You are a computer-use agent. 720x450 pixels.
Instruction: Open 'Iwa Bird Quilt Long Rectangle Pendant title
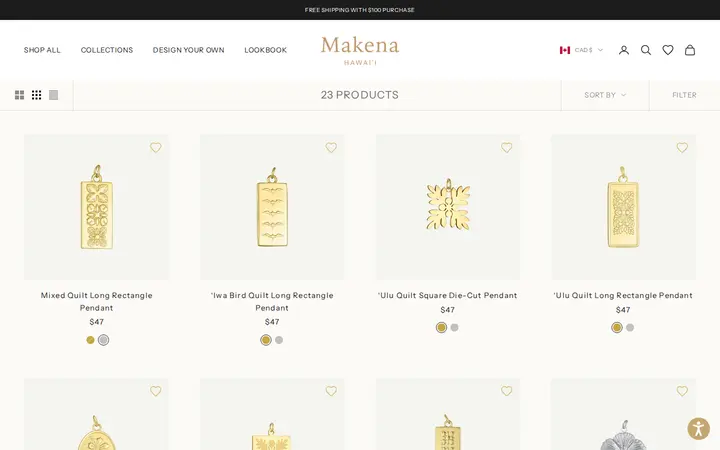[x=272, y=301]
